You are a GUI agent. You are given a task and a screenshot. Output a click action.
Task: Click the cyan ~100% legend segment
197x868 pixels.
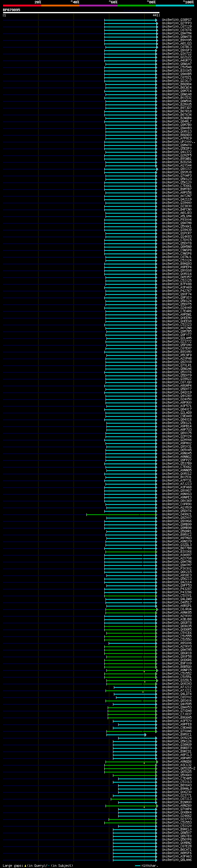point(175,6)
